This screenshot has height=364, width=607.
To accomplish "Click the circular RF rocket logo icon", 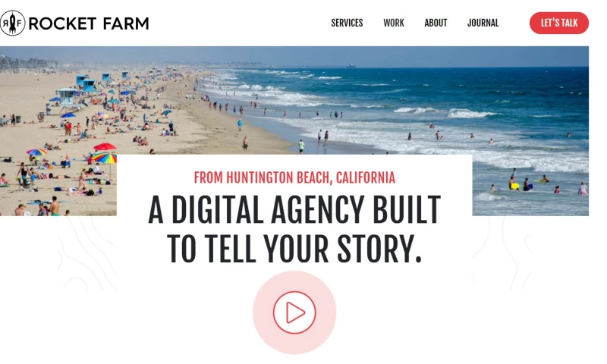I will (x=12, y=24).
